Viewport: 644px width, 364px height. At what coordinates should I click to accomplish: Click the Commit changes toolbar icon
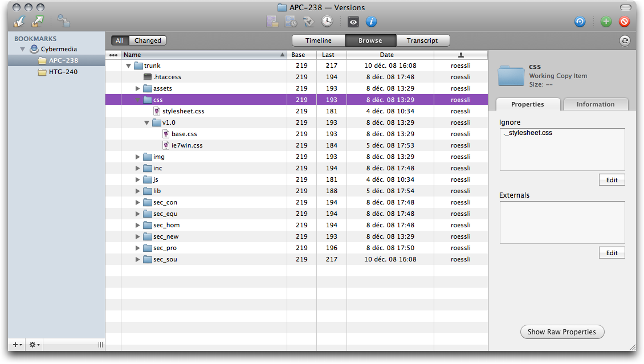pos(38,21)
